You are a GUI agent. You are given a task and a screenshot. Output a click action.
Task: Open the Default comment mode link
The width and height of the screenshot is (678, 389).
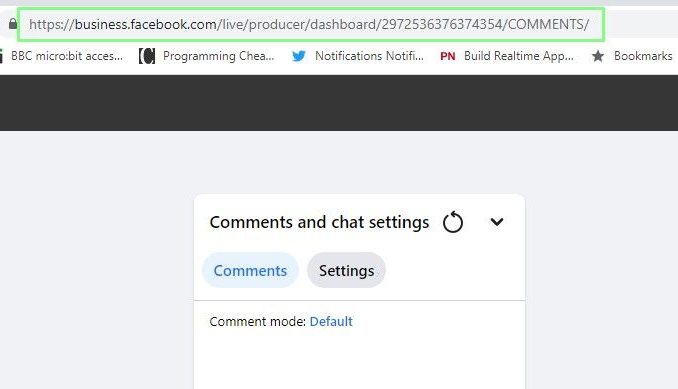click(331, 322)
